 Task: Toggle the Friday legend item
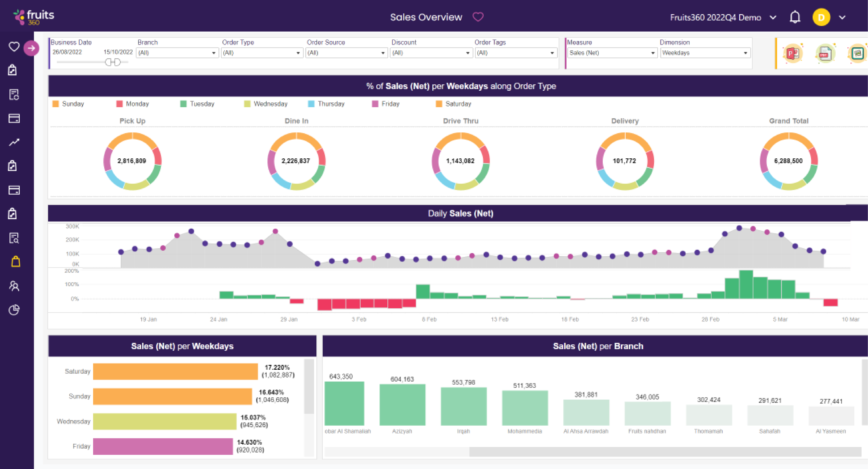[386, 104]
